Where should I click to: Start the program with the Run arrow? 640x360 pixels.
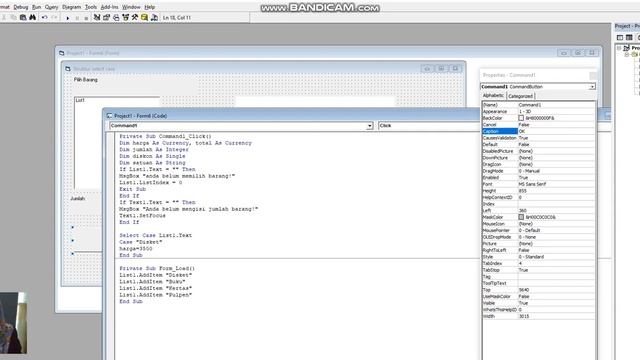67,18
